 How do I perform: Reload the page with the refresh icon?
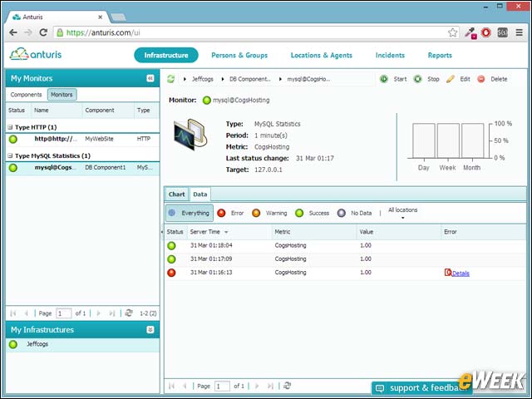43,32
